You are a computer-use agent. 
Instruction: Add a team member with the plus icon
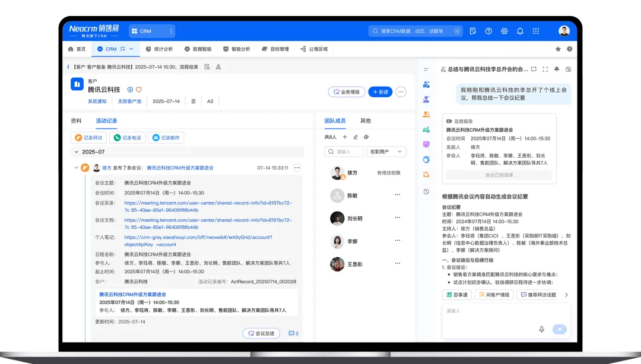(x=345, y=138)
